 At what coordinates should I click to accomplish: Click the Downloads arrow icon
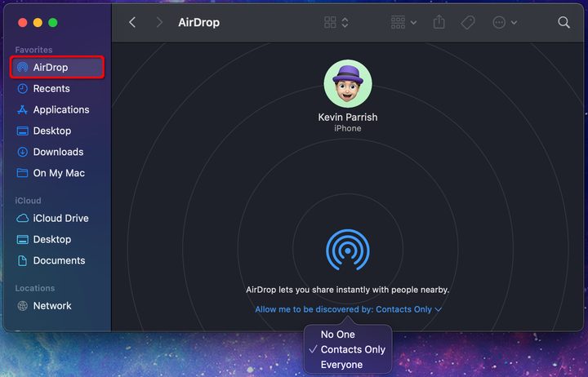click(23, 152)
